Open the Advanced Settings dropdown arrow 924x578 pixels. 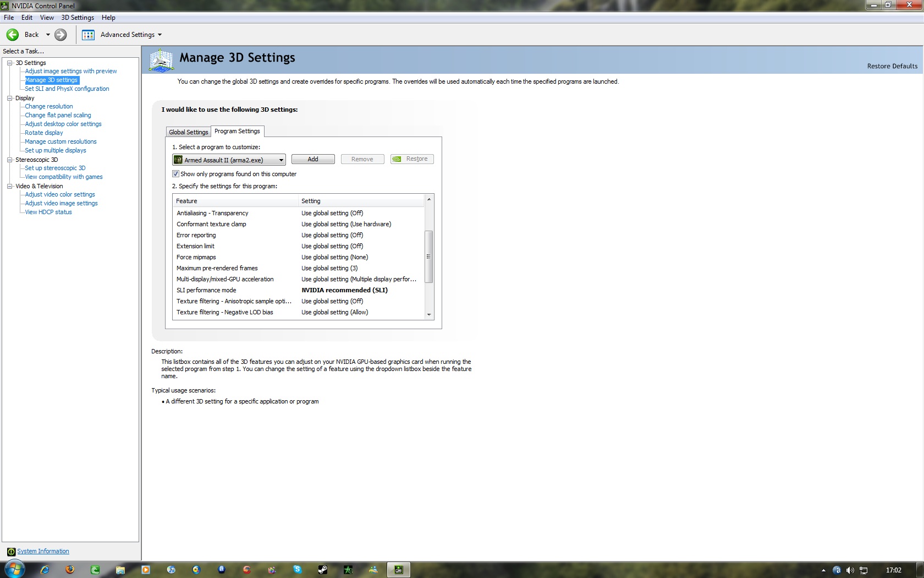point(160,35)
